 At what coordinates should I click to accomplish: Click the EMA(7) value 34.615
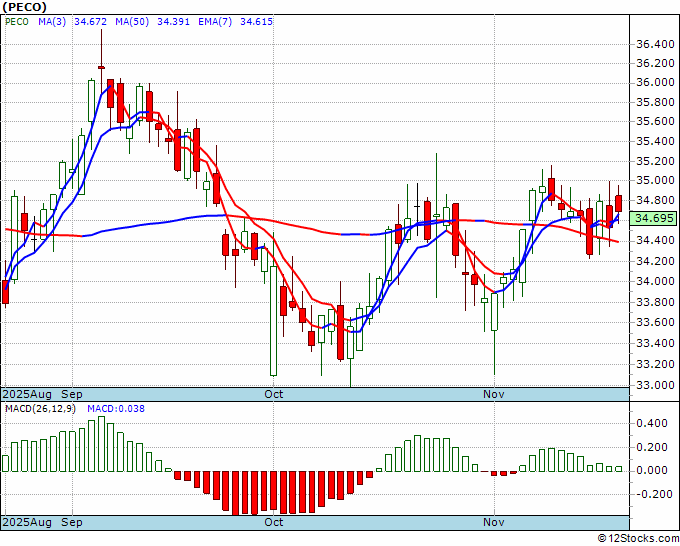[x=256, y=22]
